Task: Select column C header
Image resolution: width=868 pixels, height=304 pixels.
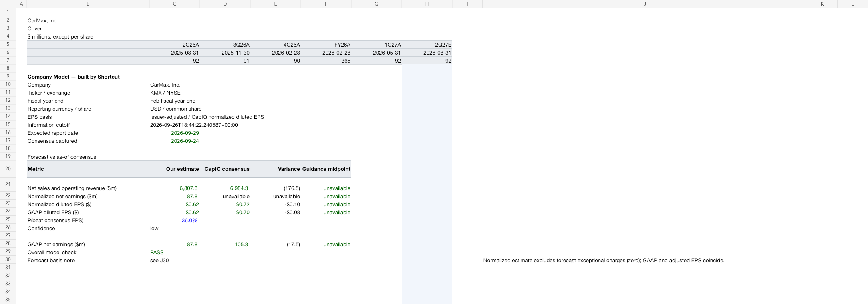Action: pyautogui.click(x=175, y=4)
